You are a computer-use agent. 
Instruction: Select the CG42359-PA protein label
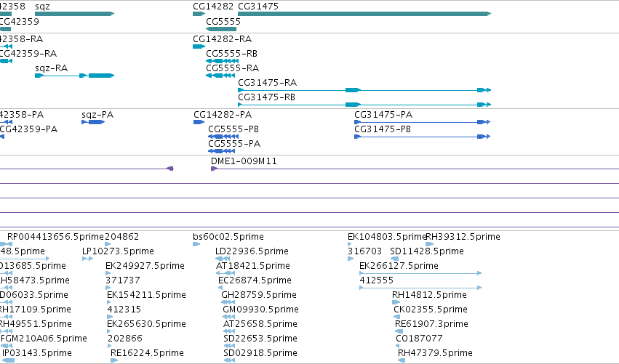[x=28, y=129]
